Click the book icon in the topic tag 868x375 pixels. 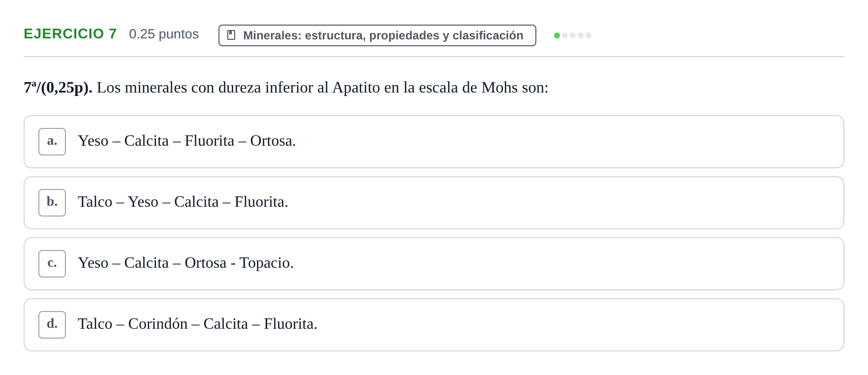point(231,35)
